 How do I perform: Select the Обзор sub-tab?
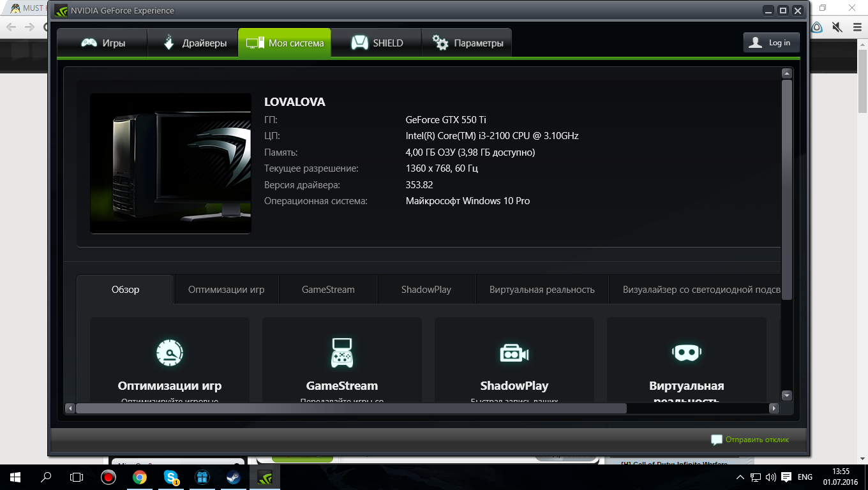click(125, 290)
